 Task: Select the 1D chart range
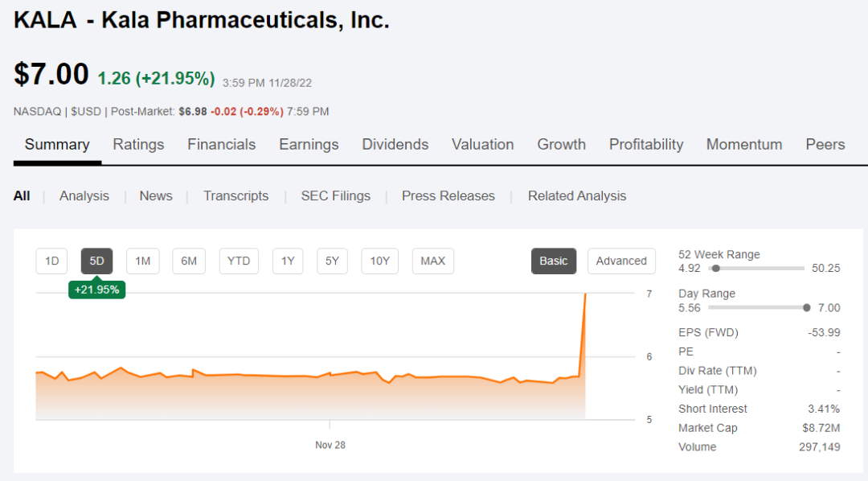51,261
